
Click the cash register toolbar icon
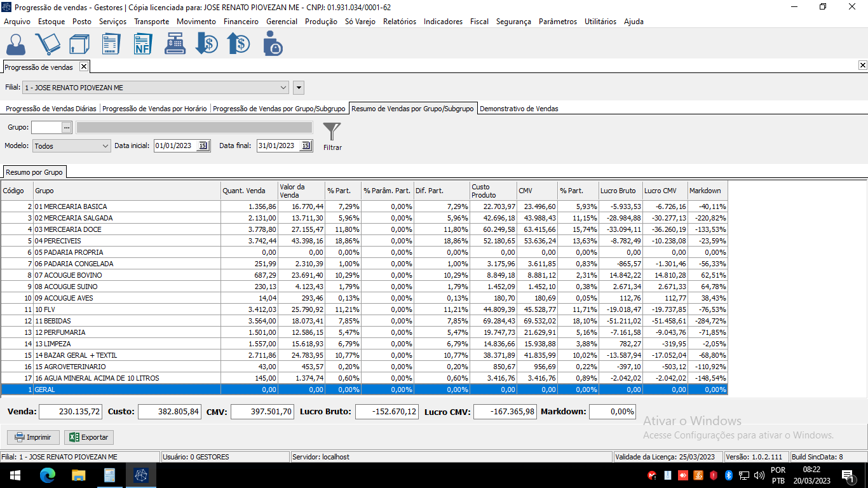coord(175,44)
